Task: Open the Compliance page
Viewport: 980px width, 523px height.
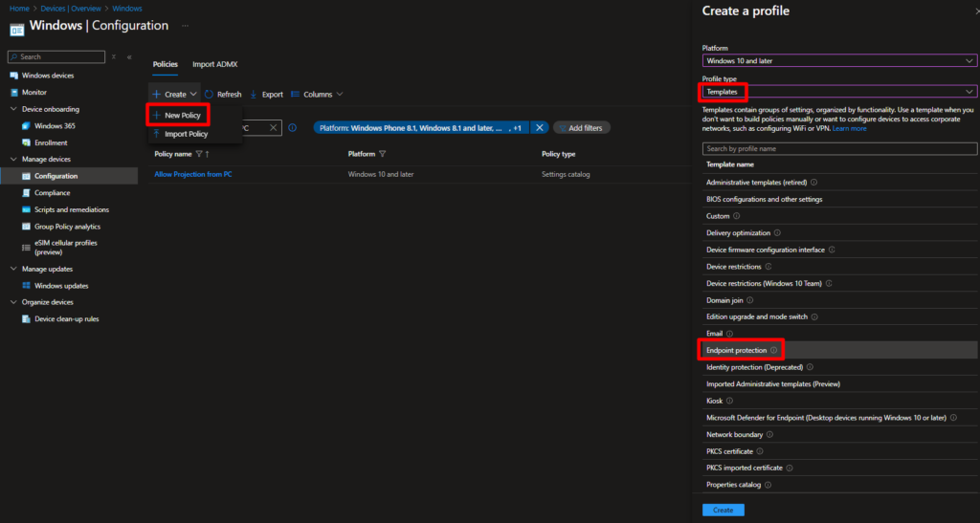Action: pos(52,193)
